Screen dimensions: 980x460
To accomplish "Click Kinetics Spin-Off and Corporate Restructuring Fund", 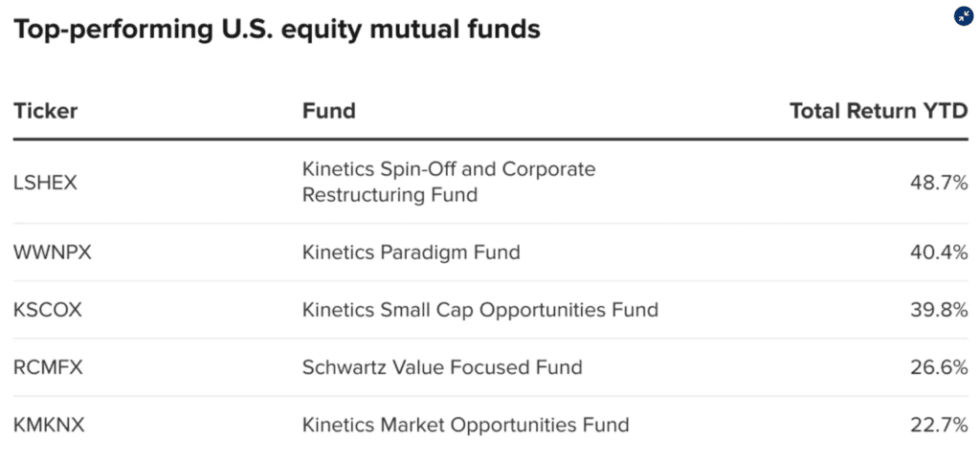I will click(448, 183).
